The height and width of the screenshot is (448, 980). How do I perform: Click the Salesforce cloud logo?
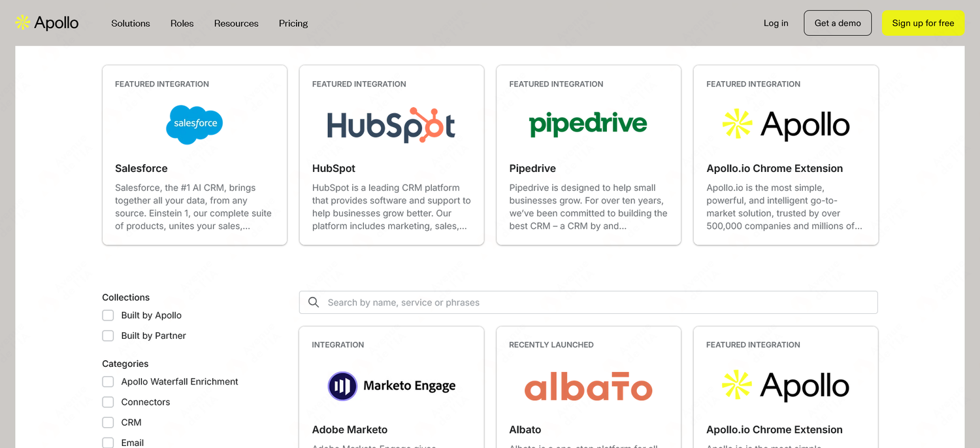click(195, 124)
